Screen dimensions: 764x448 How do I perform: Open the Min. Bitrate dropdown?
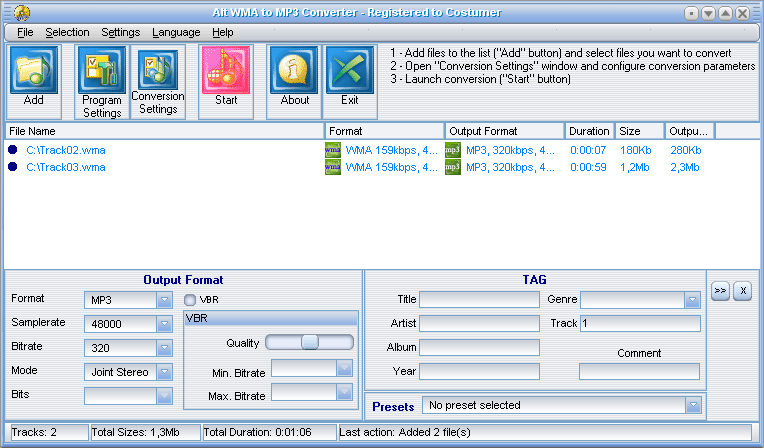pos(344,369)
